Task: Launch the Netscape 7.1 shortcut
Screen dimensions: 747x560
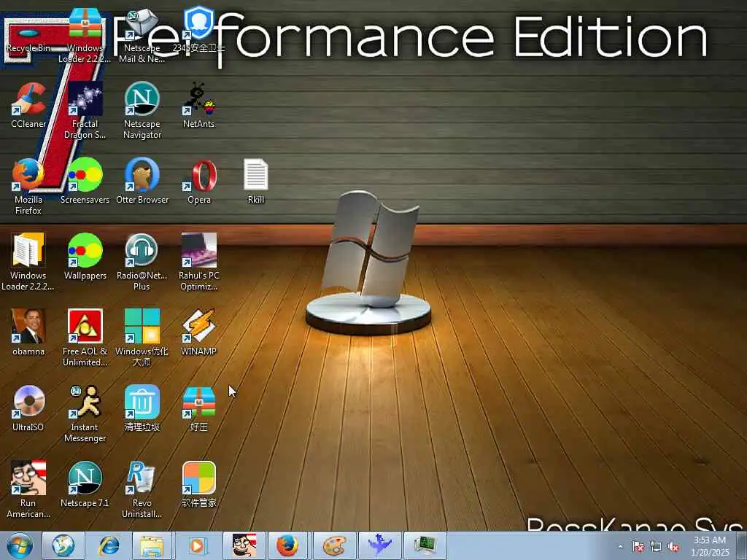Action: (85, 484)
